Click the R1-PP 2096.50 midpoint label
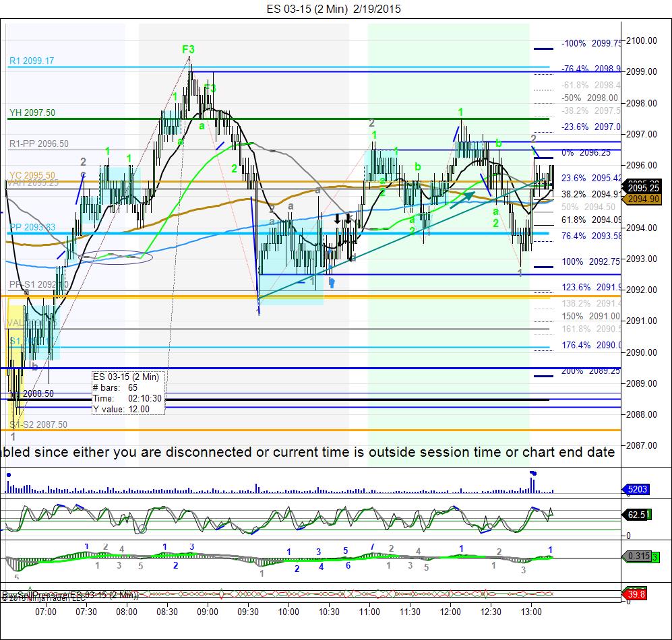 (39, 144)
